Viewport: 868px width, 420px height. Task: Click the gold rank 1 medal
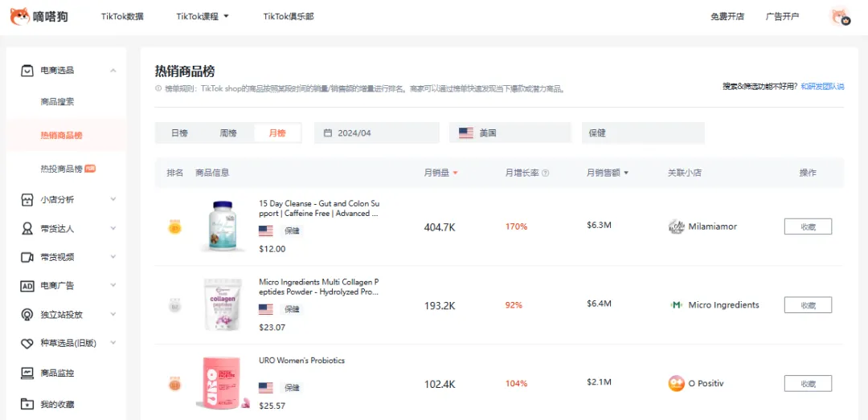175,227
